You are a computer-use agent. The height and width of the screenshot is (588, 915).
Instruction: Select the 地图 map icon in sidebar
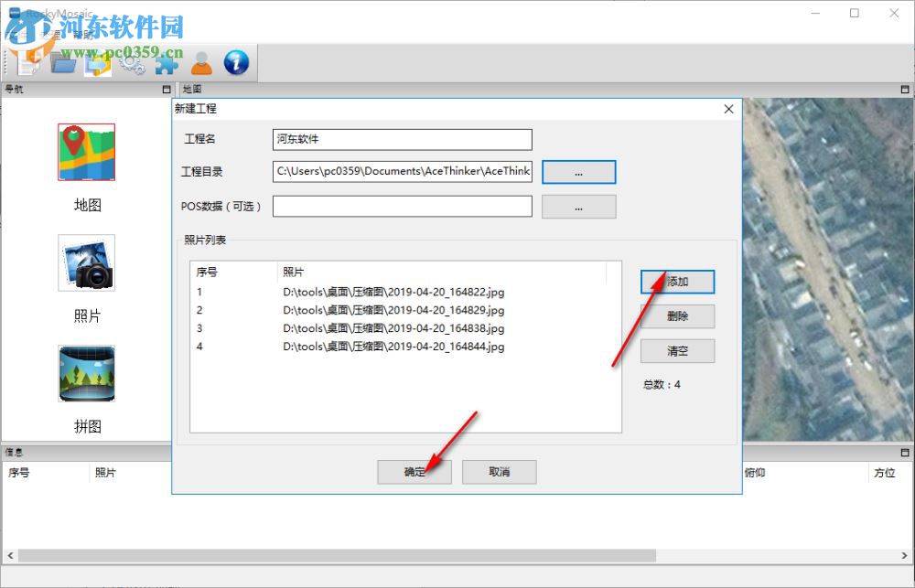coord(85,154)
